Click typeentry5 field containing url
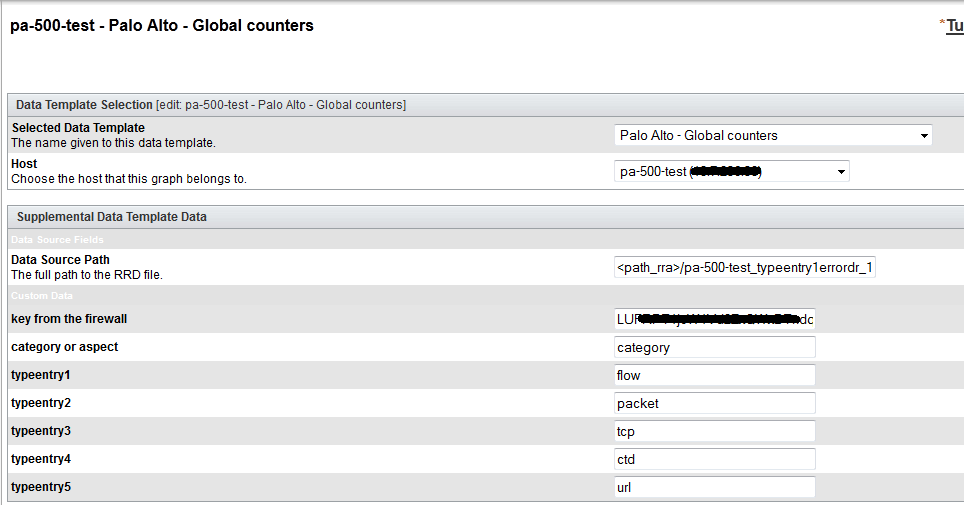 [714, 487]
